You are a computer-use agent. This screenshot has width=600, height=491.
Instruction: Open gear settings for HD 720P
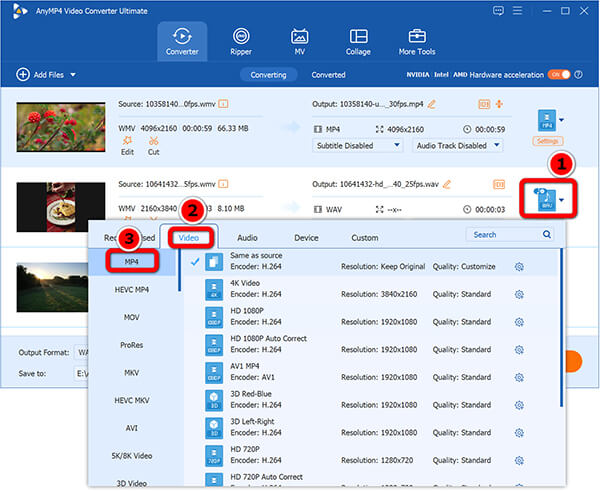tap(519, 460)
